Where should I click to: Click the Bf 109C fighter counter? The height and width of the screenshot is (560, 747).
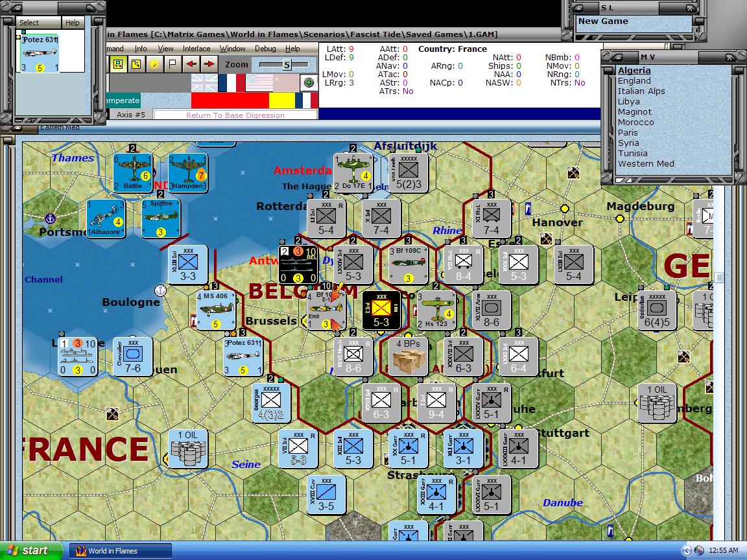409,264
